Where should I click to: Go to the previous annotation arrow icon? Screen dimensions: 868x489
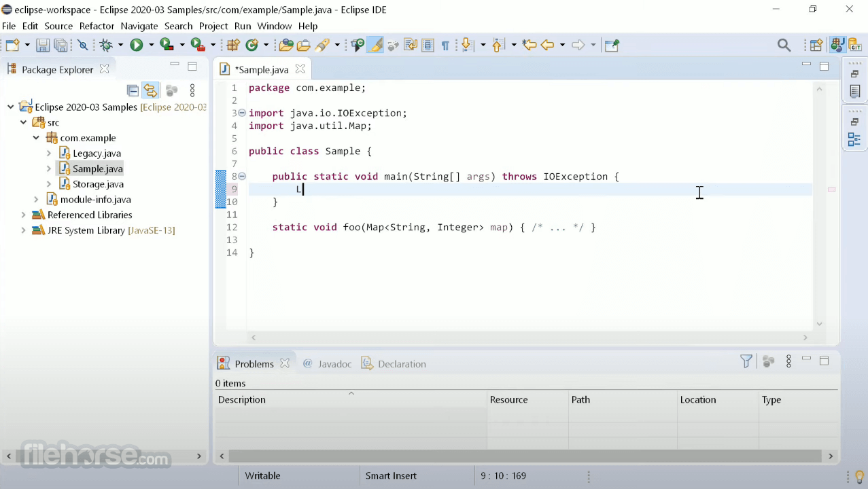498,46
